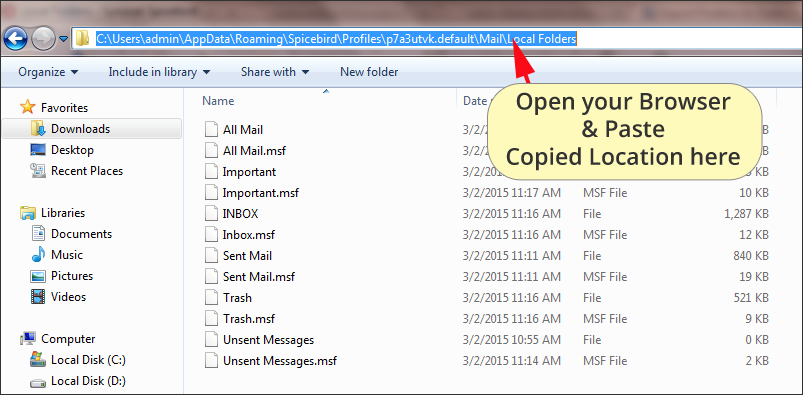803x395 pixels.
Task: Open the recent locations dropdown arrow
Action: click(x=64, y=39)
